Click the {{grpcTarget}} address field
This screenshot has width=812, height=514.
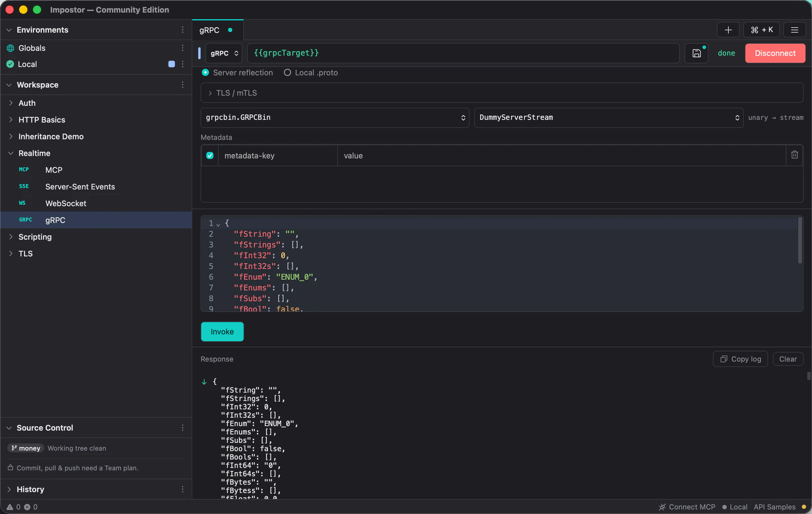coord(463,53)
